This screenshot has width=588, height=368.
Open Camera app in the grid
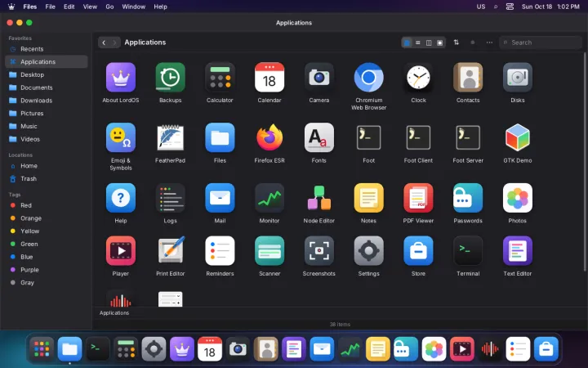tap(319, 78)
